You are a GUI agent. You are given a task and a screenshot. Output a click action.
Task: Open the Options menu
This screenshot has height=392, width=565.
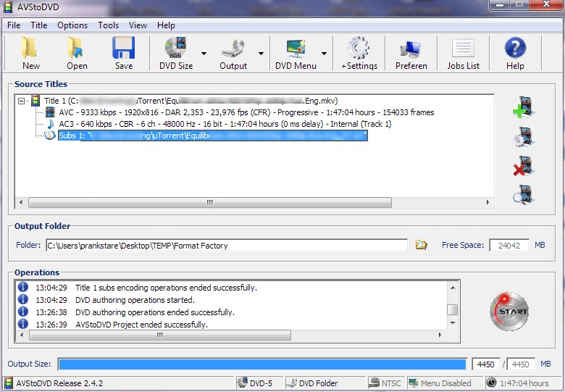click(72, 25)
